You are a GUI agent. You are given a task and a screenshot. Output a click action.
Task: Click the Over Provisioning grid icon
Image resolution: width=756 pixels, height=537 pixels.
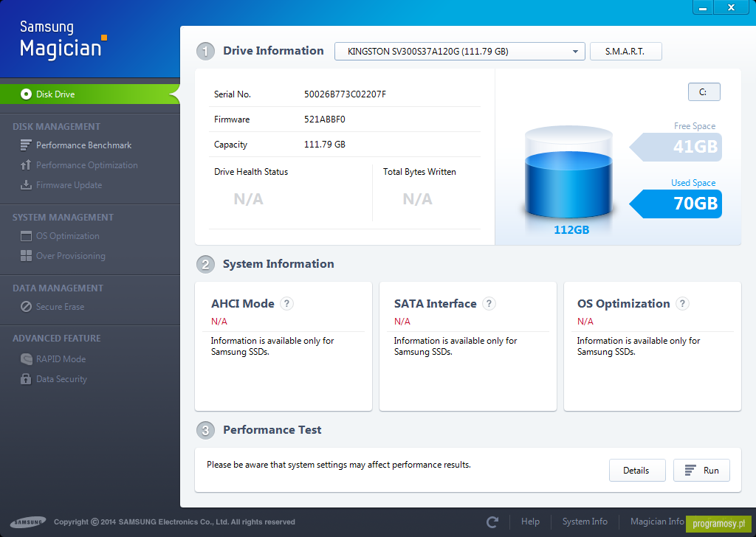tap(26, 256)
